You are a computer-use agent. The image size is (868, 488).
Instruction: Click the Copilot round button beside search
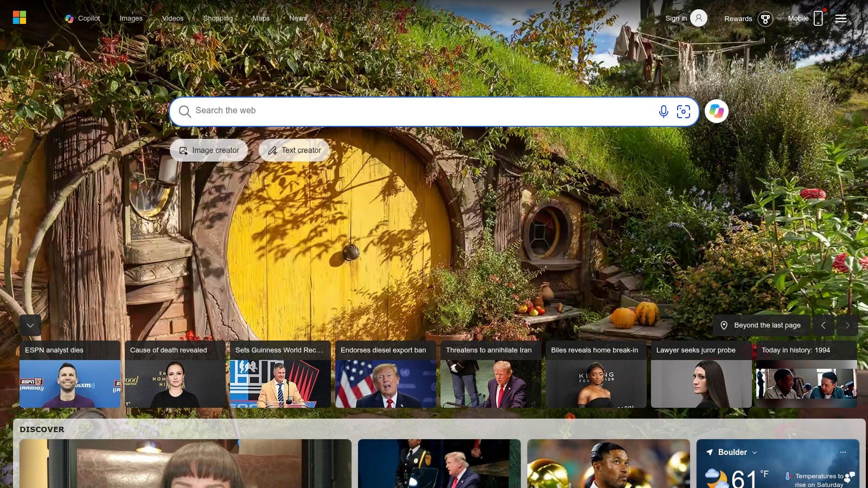[x=717, y=111]
